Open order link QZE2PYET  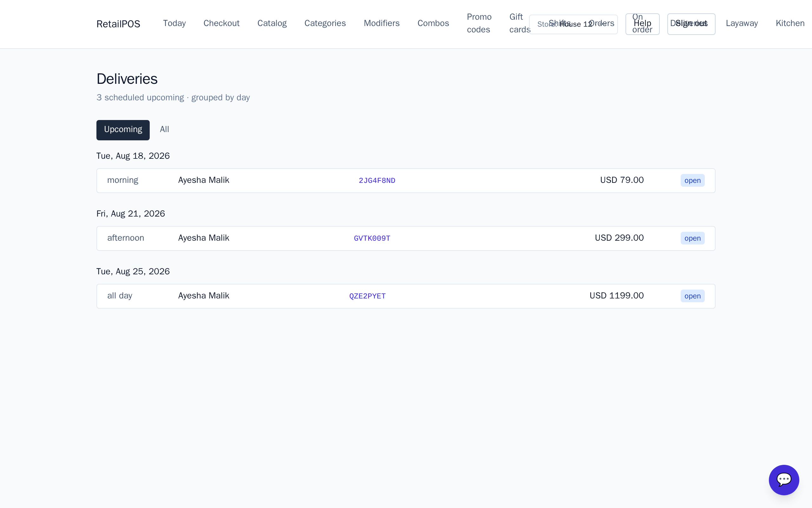[x=367, y=296]
